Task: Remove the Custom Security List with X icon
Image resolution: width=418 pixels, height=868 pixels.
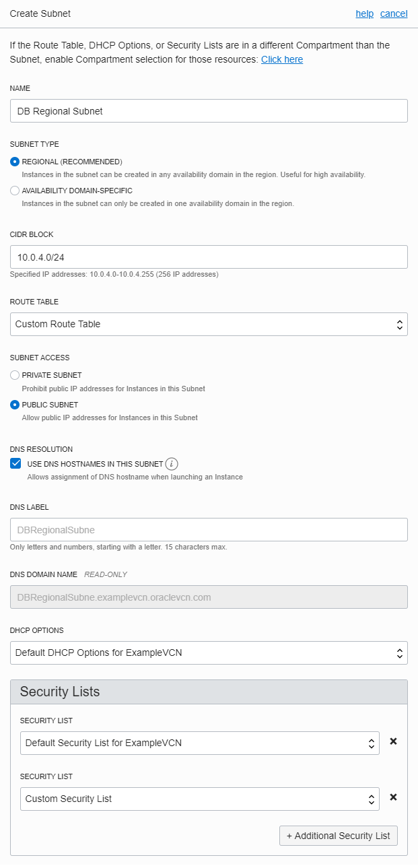Action: coord(394,797)
